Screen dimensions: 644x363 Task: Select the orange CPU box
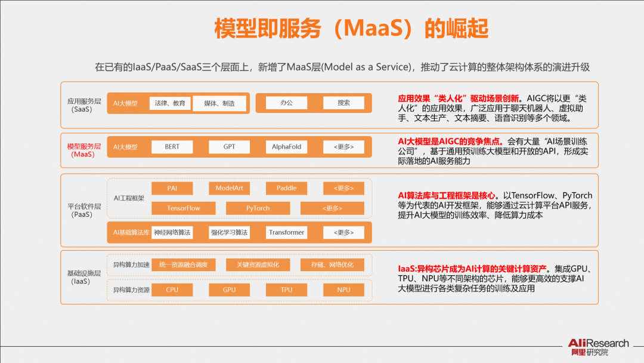tap(172, 290)
